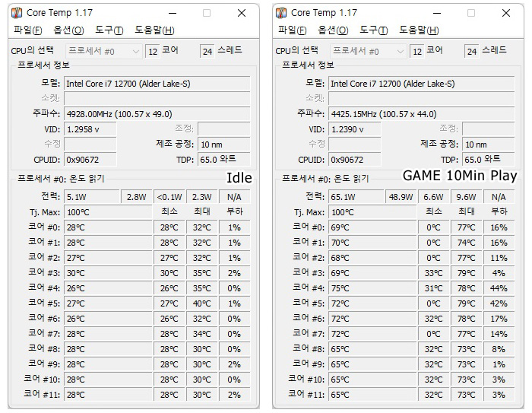Open 파일(F) menu in the Idle window
The height and width of the screenshot is (413, 532).
click(28, 30)
